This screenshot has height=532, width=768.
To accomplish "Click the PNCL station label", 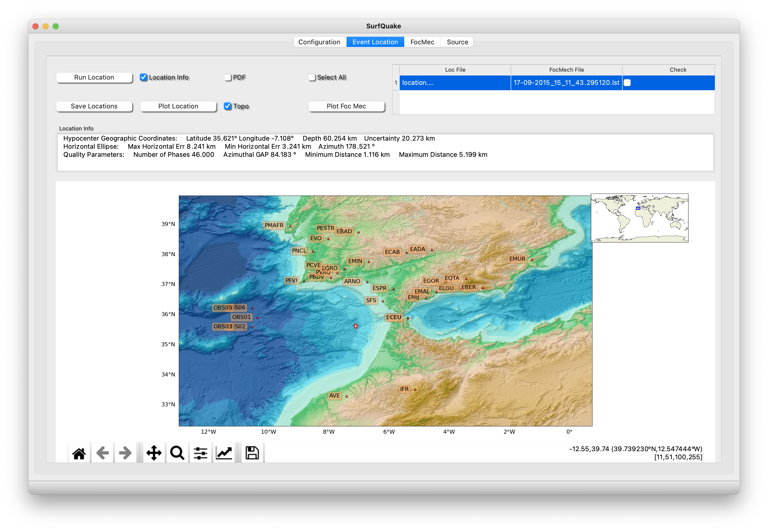I will point(299,251).
